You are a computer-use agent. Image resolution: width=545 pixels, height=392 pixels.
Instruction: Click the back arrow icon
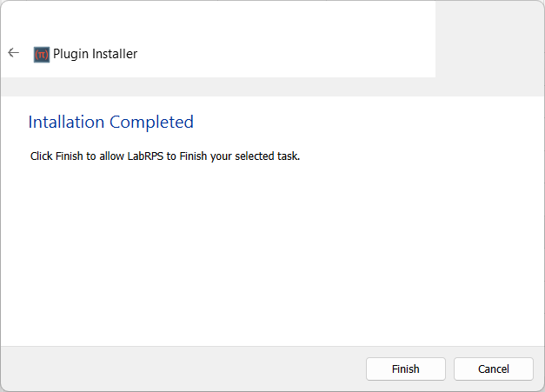tap(13, 53)
